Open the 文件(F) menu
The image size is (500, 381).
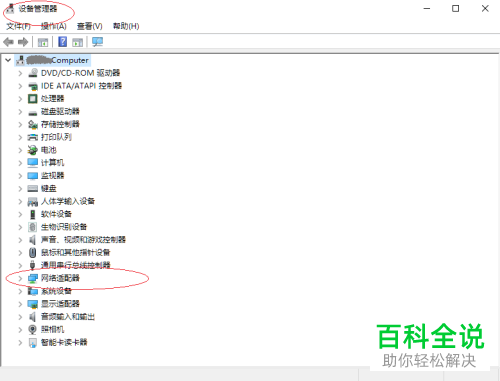click(x=18, y=26)
